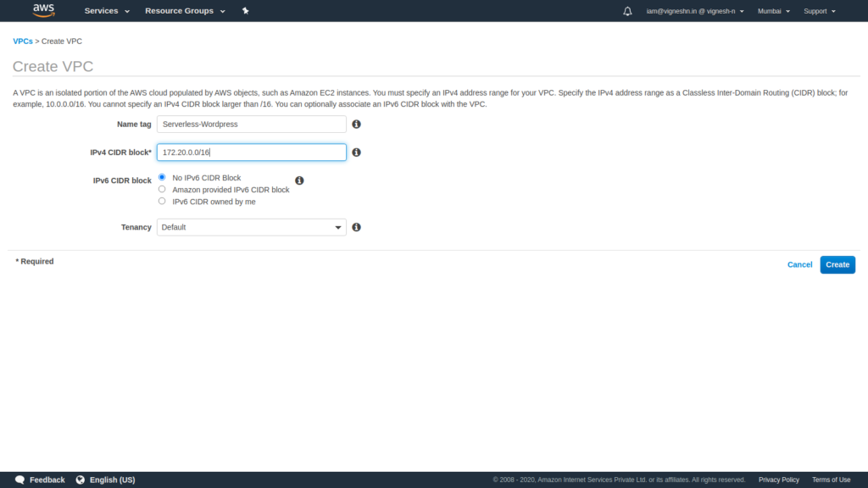
Task: Open the Feedback link
Action: (x=47, y=480)
